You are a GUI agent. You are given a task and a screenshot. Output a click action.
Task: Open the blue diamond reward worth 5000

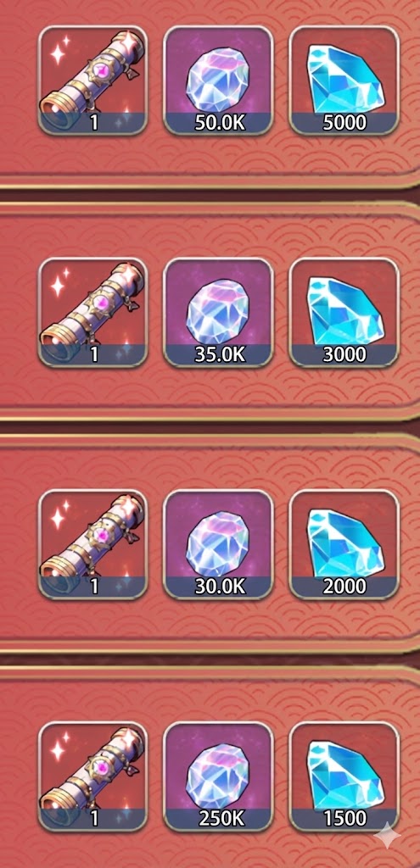tap(344, 81)
